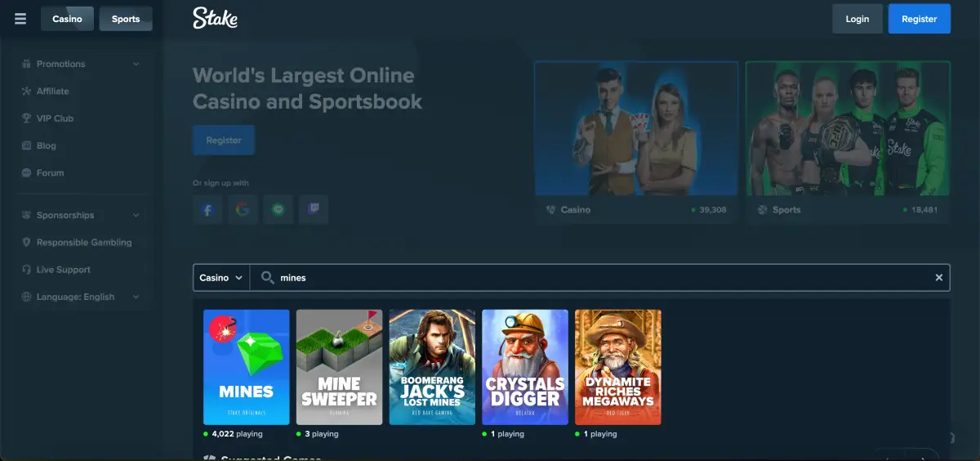980x461 pixels.
Task: Click the Login button
Action: pos(857,19)
